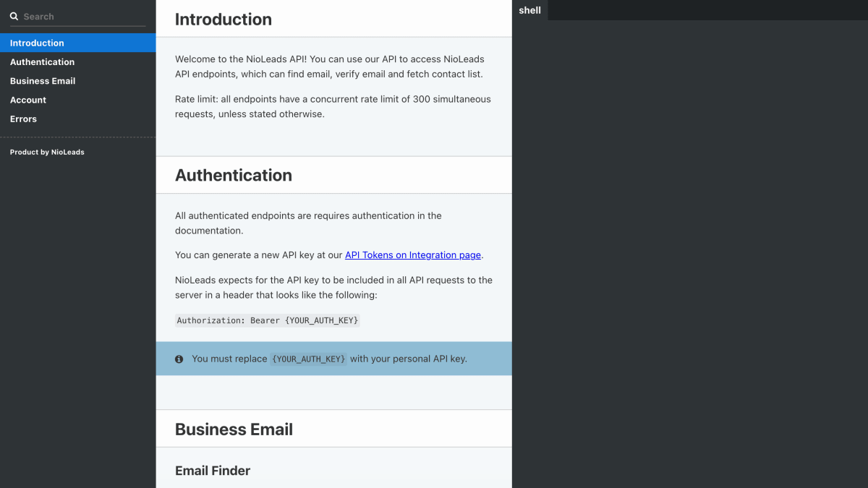868x488 pixels.
Task: Click the Introduction heading
Action: coord(224,20)
